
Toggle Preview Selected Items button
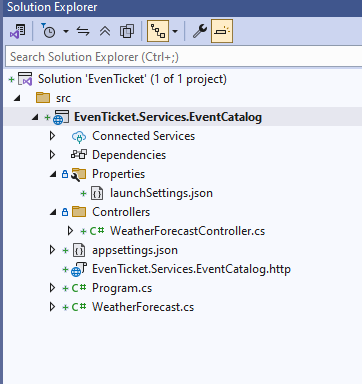pos(222,31)
